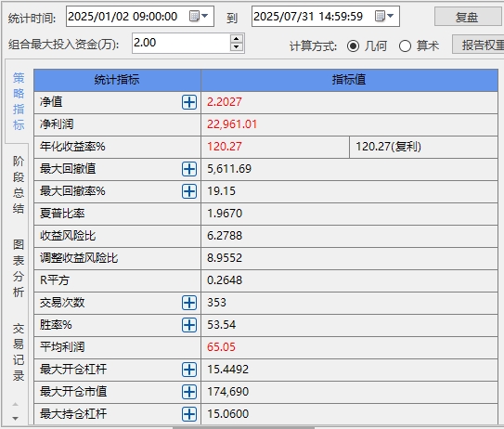Decrease 组合最大投入资金 with down arrow

pos(237,47)
